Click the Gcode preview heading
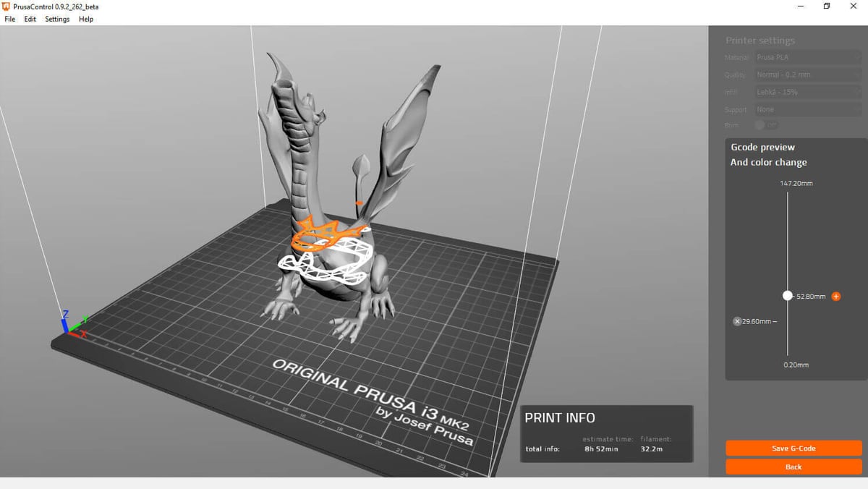The height and width of the screenshot is (489, 868). pyautogui.click(x=762, y=147)
